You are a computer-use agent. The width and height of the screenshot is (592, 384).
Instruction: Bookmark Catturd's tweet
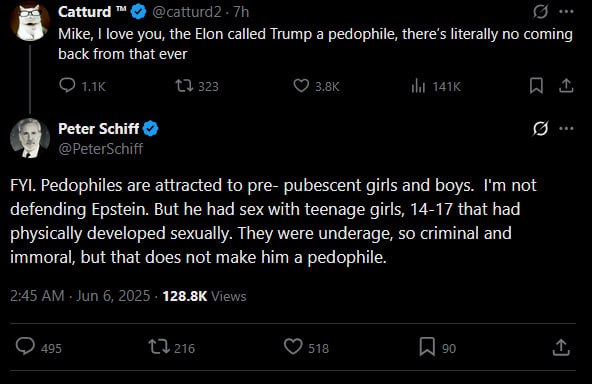coord(536,86)
